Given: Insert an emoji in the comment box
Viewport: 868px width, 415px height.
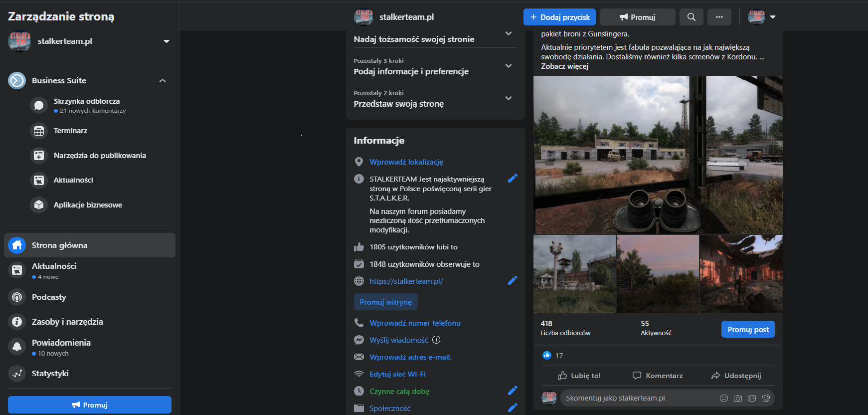Looking at the screenshot, I should click(724, 398).
